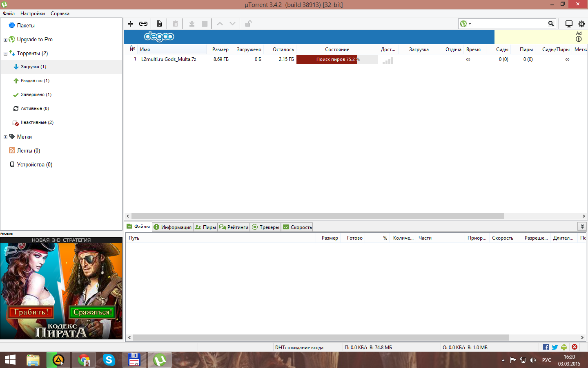The width and height of the screenshot is (588, 368).
Task: Click the Start Torrent download arrow icon
Action: coord(192,24)
